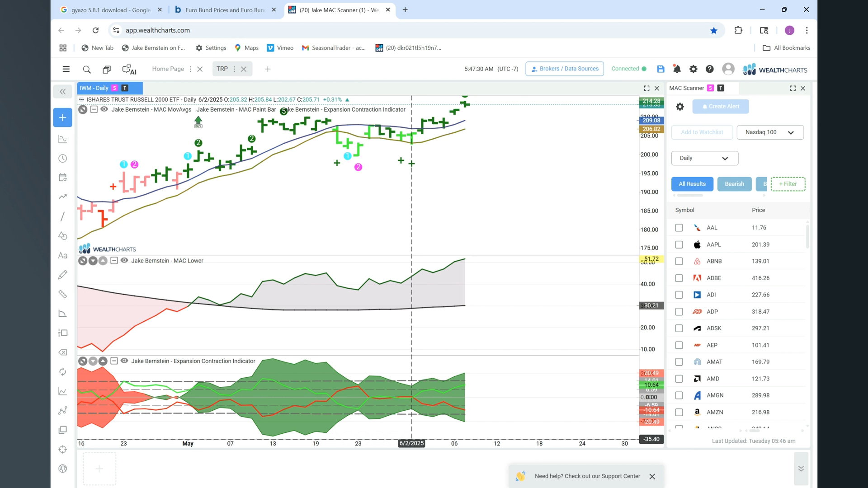
Task: Check the AAPL row checkbox
Action: click(679, 244)
